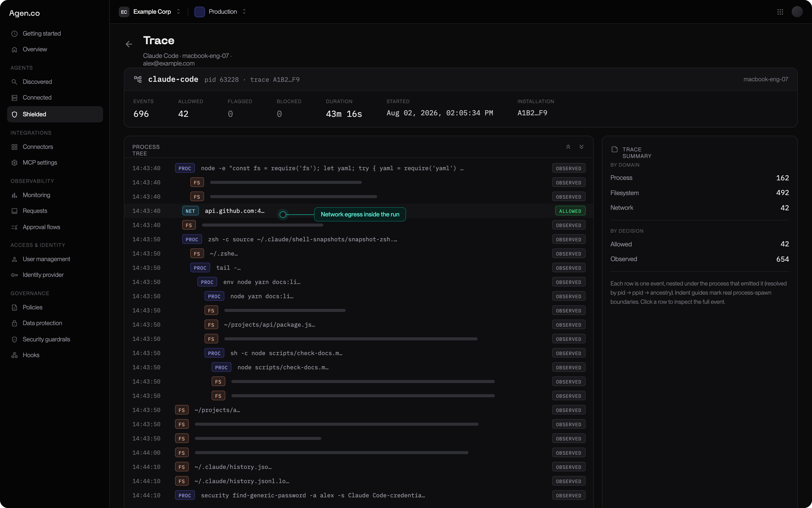
Task: Open the Example Corp organization switcher
Action: tap(150, 12)
